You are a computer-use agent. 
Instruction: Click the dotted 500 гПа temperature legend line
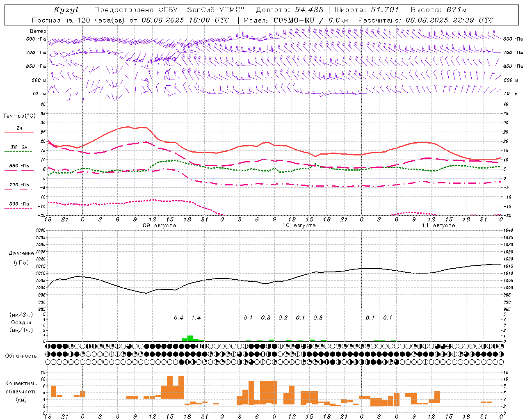tap(19, 208)
